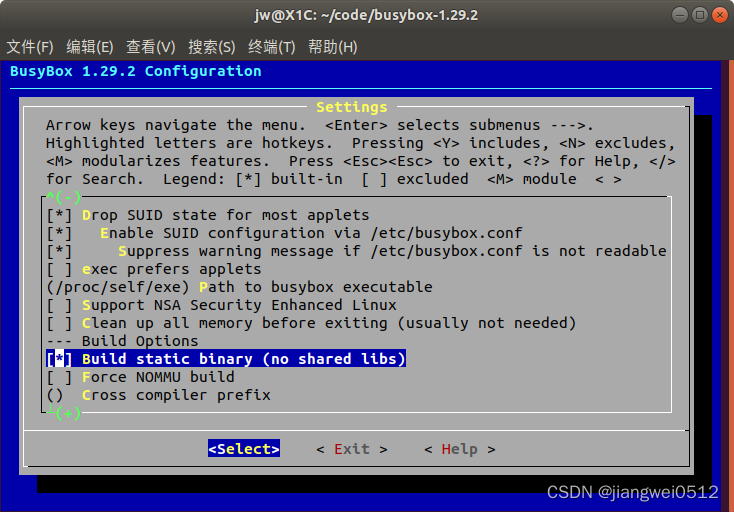734x512 pixels.
Task: Enable exec prefers applets option
Action: point(154,269)
